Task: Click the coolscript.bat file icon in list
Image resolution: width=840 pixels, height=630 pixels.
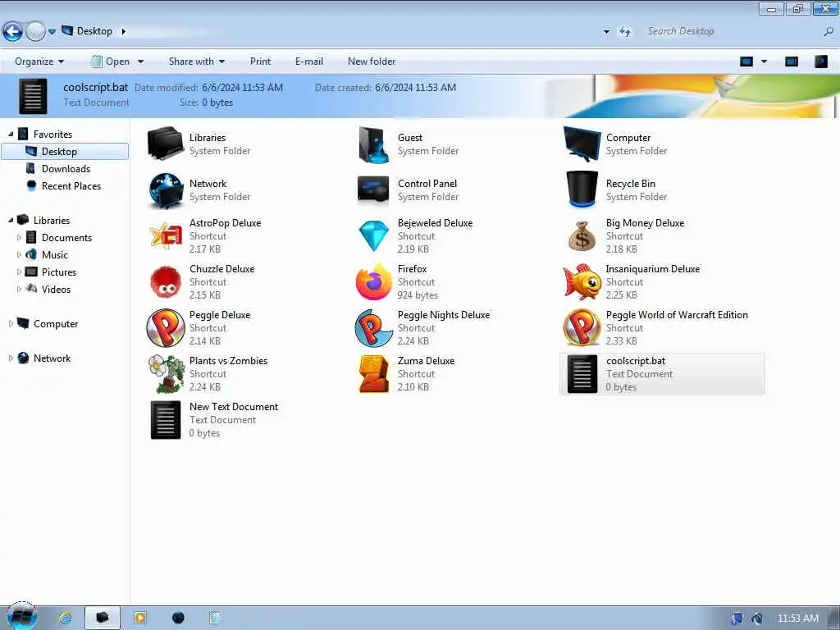Action: [582, 374]
